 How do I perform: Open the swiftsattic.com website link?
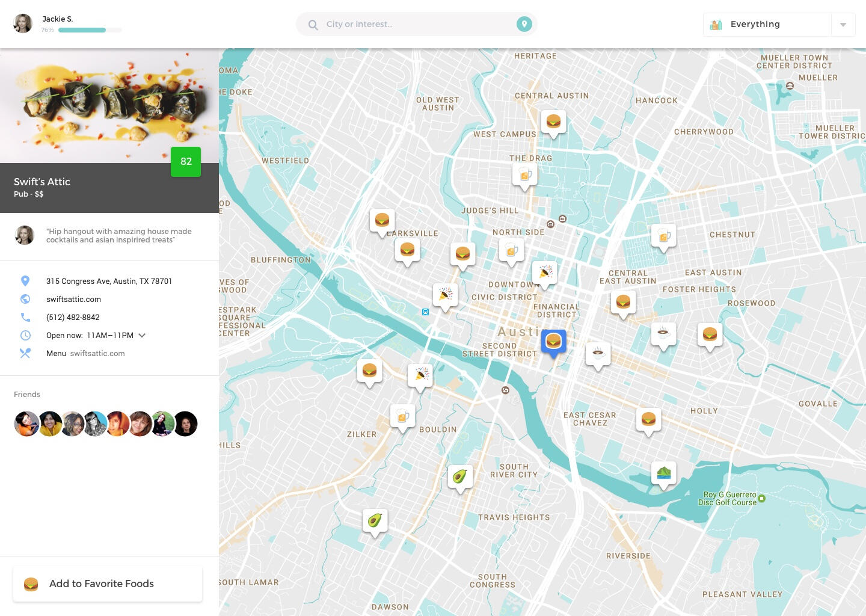[73, 299]
